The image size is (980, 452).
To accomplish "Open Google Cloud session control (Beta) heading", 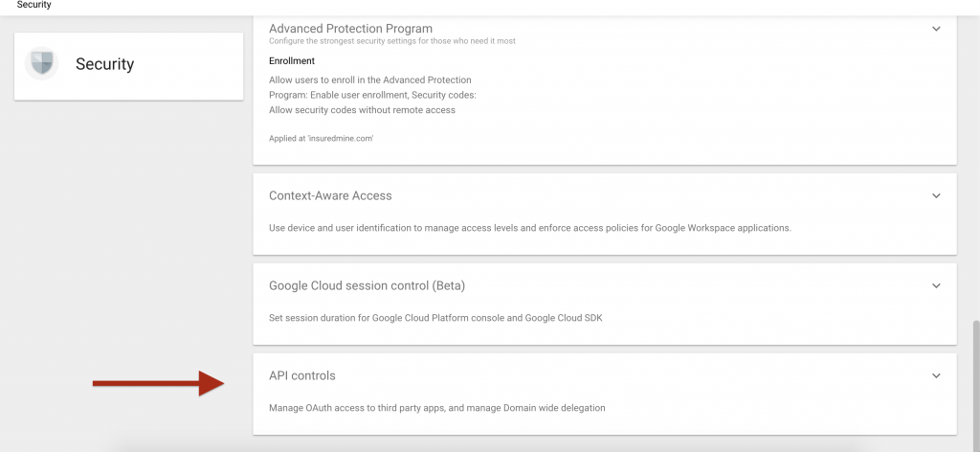I will tap(367, 285).
